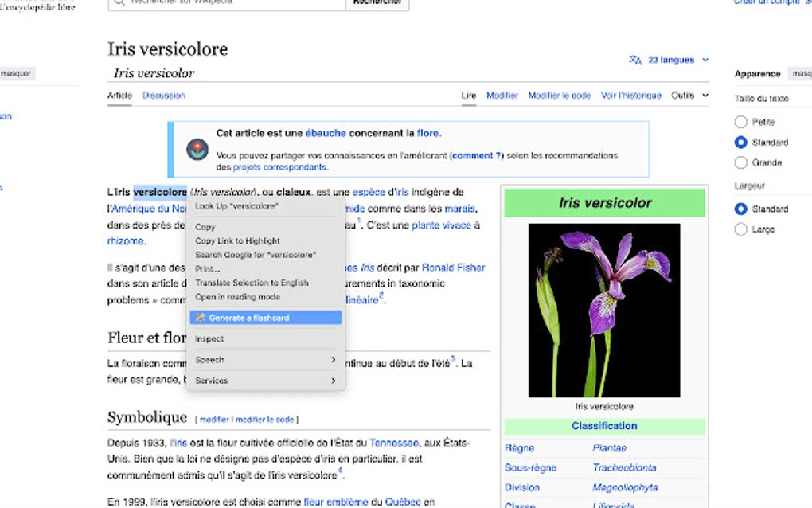This screenshot has height=508, width=812.
Task: Select the Large width radio button
Action: pyautogui.click(x=740, y=229)
